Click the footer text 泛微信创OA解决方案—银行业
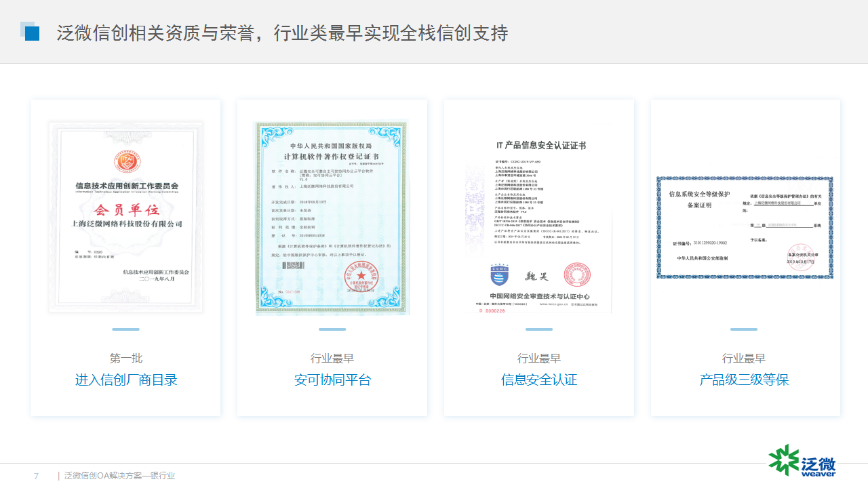Viewport: 868px width, 488px height. coord(119,476)
